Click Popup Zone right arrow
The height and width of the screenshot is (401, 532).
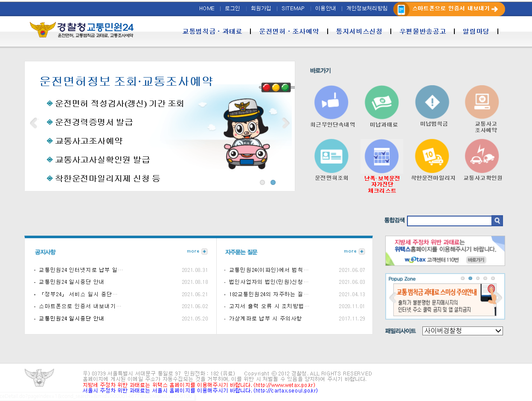[x=498, y=298]
